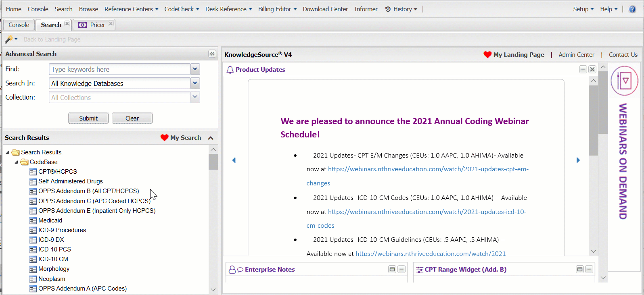Open the Reference Centers menu
The height and width of the screenshot is (295, 644).
tap(131, 9)
